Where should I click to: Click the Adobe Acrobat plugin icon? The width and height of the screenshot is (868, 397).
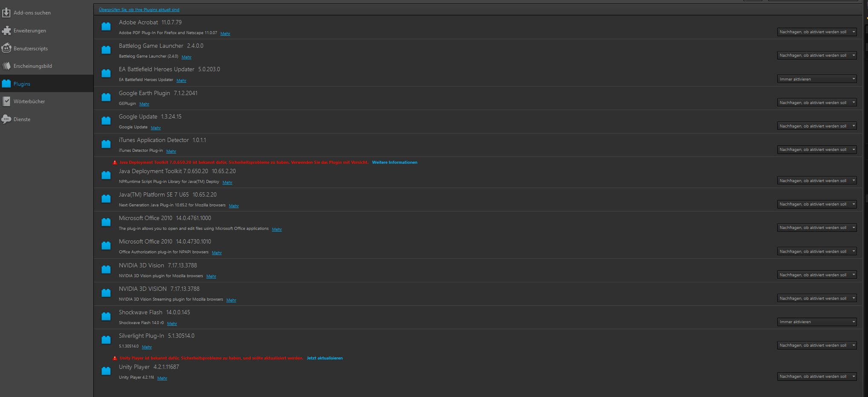[106, 26]
